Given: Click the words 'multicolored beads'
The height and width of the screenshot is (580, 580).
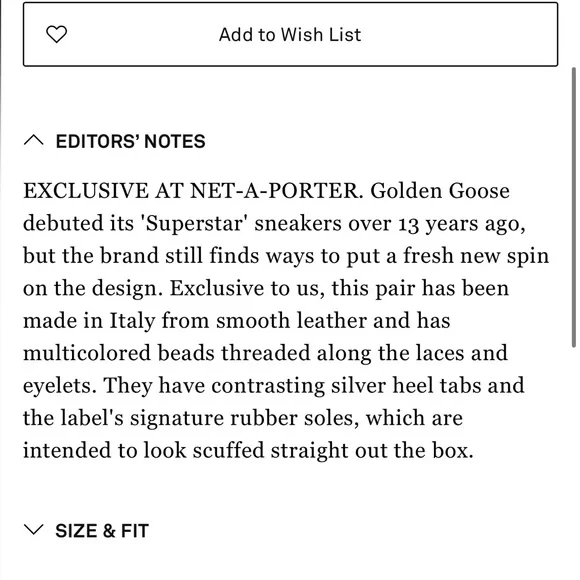Looking at the screenshot, I should (119, 353).
